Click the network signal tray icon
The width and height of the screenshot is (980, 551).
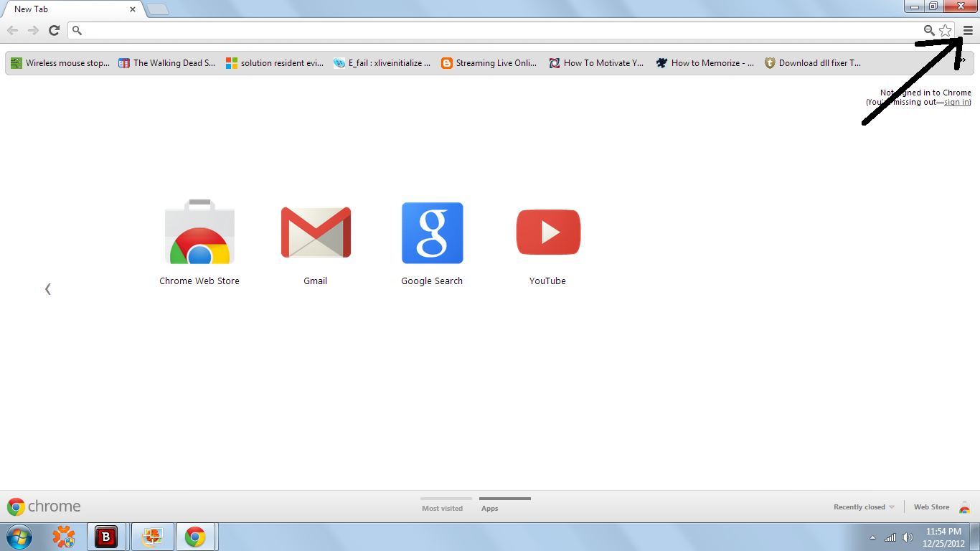pyautogui.click(x=890, y=537)
